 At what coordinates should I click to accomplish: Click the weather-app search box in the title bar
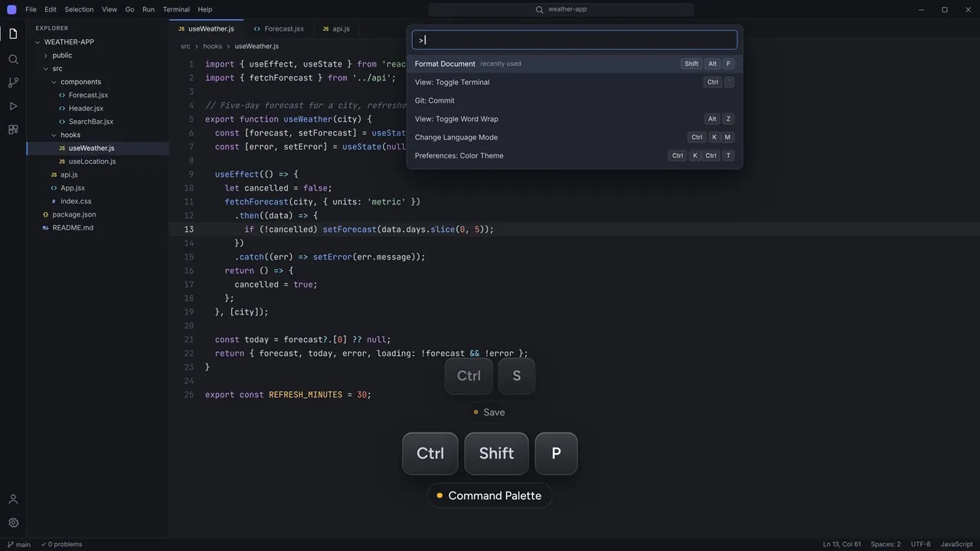(561, 9)
